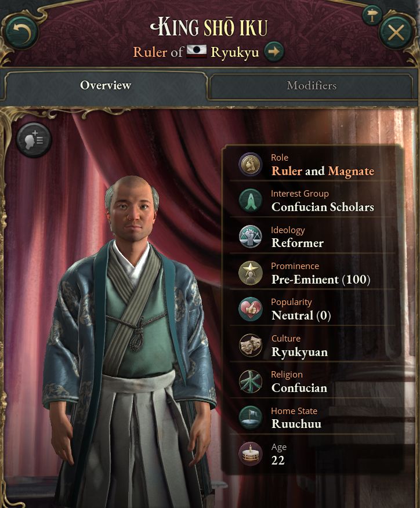Click the Popularity heart icon

pyautogui.click(x=250, y=309)
